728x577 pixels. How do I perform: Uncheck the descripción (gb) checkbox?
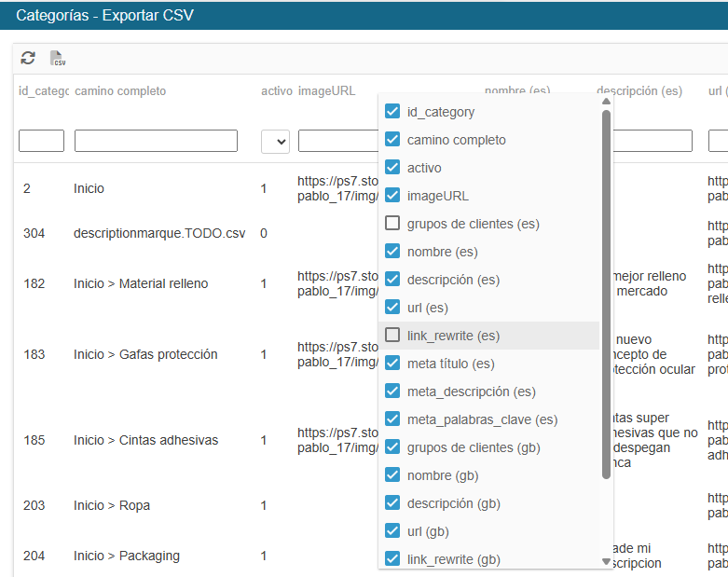tap(392, 502)
